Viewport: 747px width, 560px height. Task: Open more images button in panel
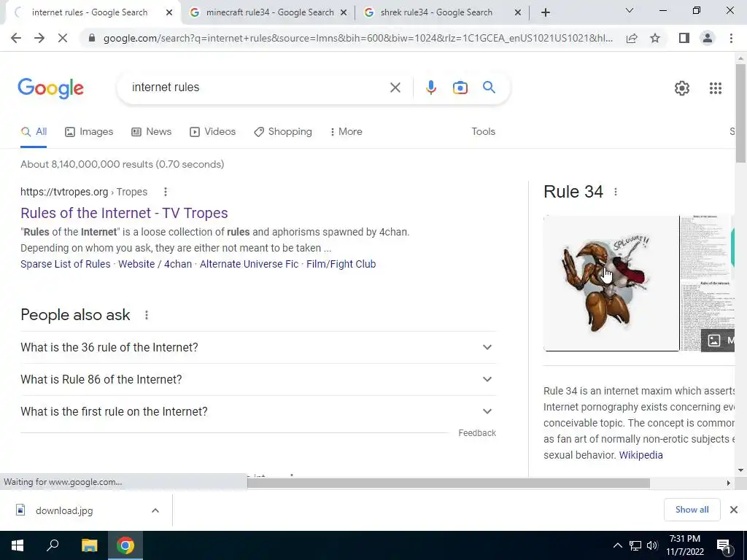point(718,341)
